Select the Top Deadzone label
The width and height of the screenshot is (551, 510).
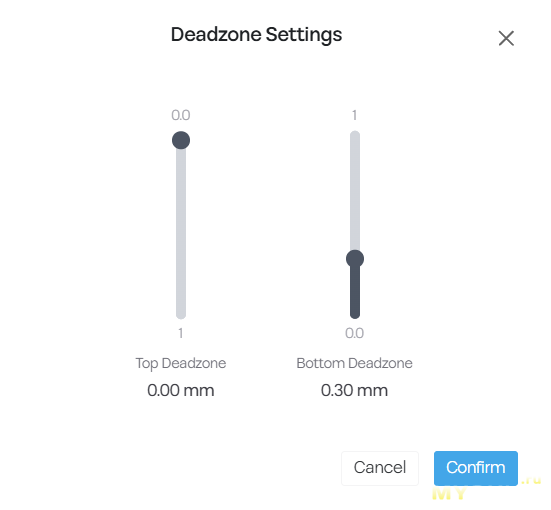(x=181, y=363)
